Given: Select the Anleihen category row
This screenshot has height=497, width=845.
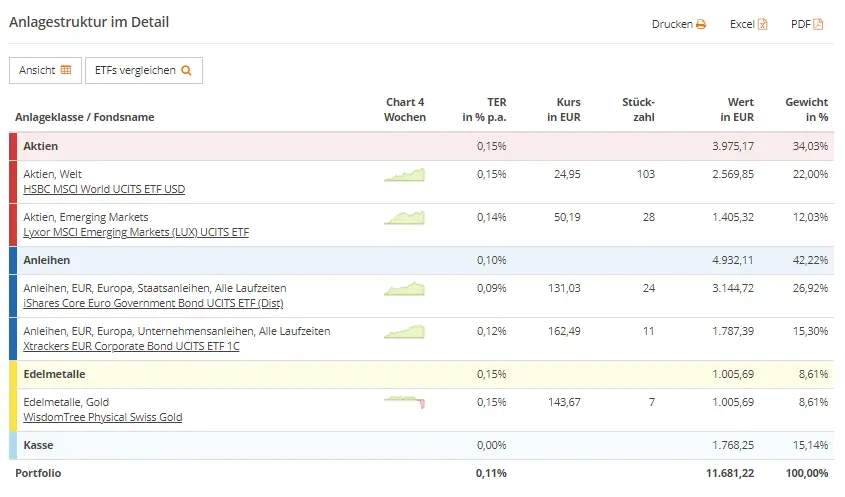Looking at the screenshot, I should coord(200,261).
